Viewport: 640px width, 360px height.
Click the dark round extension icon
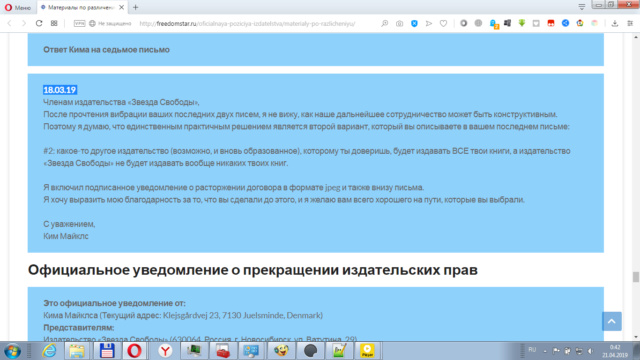[x=463, y=24]
